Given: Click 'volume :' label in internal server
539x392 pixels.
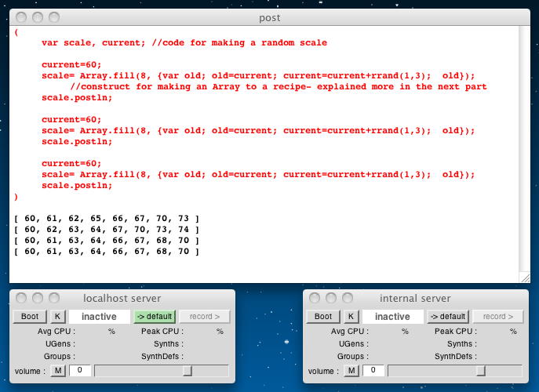Looking at the screenshot, I should (x=323, y=372).
